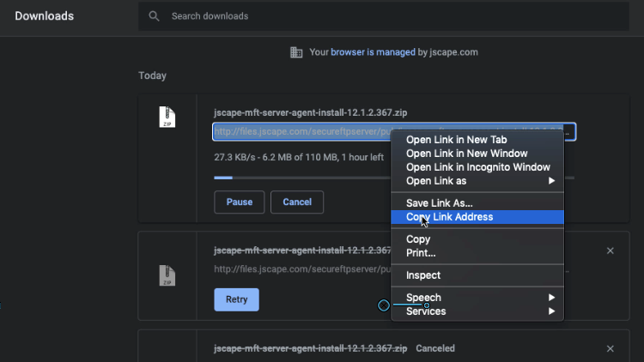Select Open Link in Incognito Window
Viewport: 644px width, 362px height.
click(x=477, y=167)
